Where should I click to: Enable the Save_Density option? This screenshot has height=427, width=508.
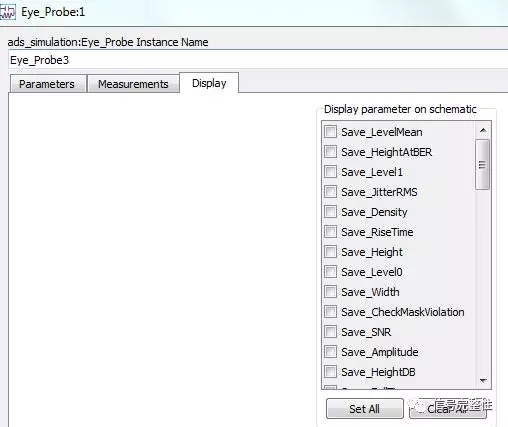click(x=330, y=212)
